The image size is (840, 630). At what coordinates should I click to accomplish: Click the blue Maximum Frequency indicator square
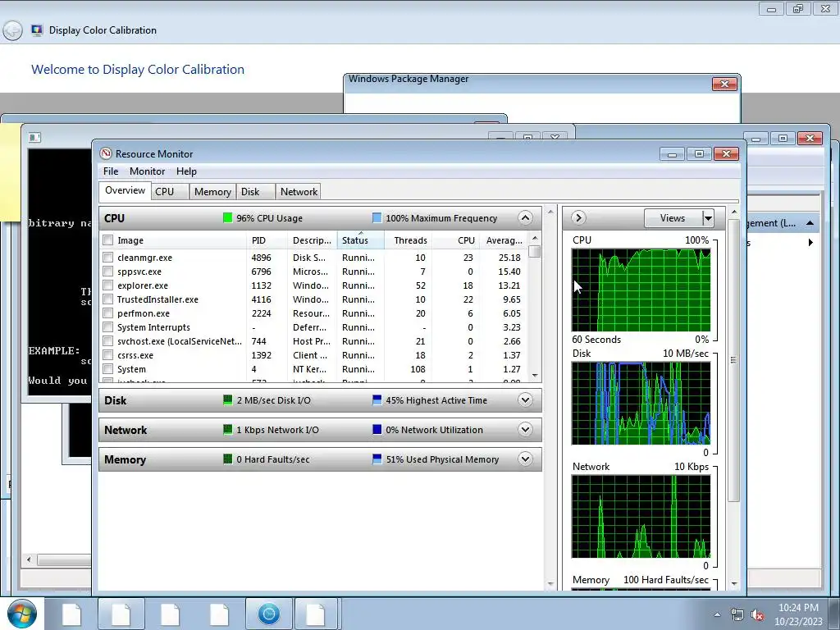tap(377, 217)
